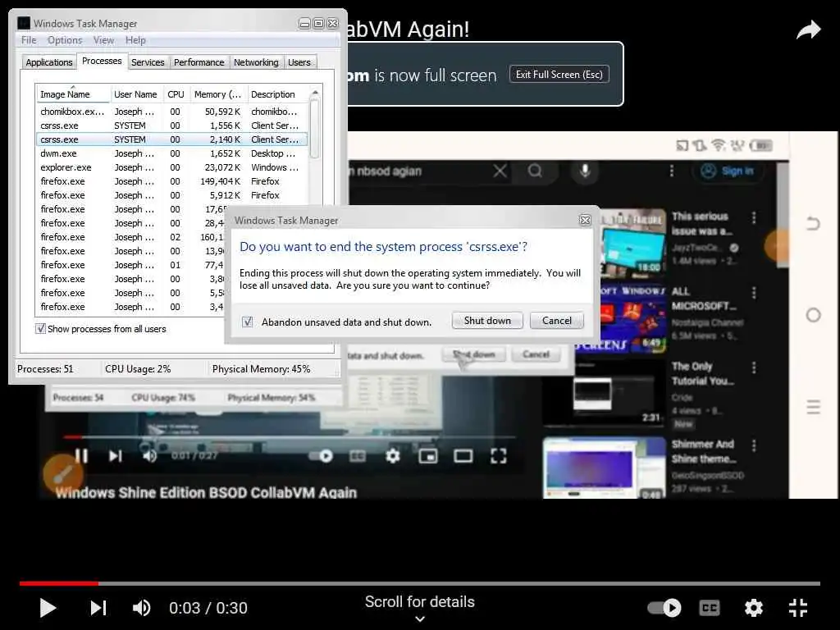Open the Options menu in Task Manager

[x=65, y=40]
